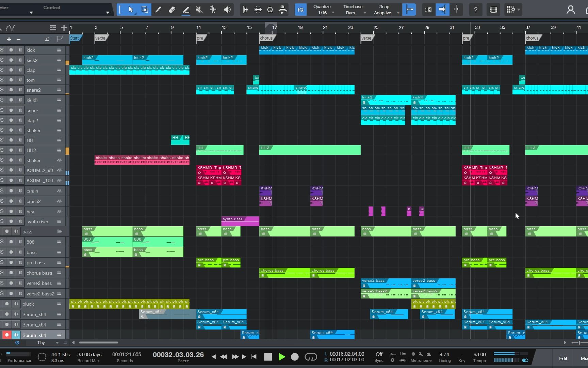Viewport: 588px width, 368px height.
Task: Toggle the Loop button
Action: (310, 357)
